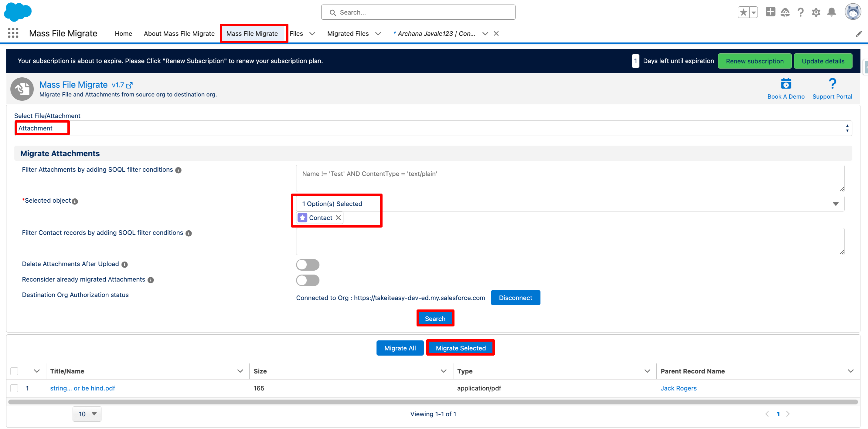Image resolution: width=868 pixels, height=429 pixels.
Task: Enable Delete Attachments After Upload toggle
Action: pyautogui.click(x=307, y=265)
